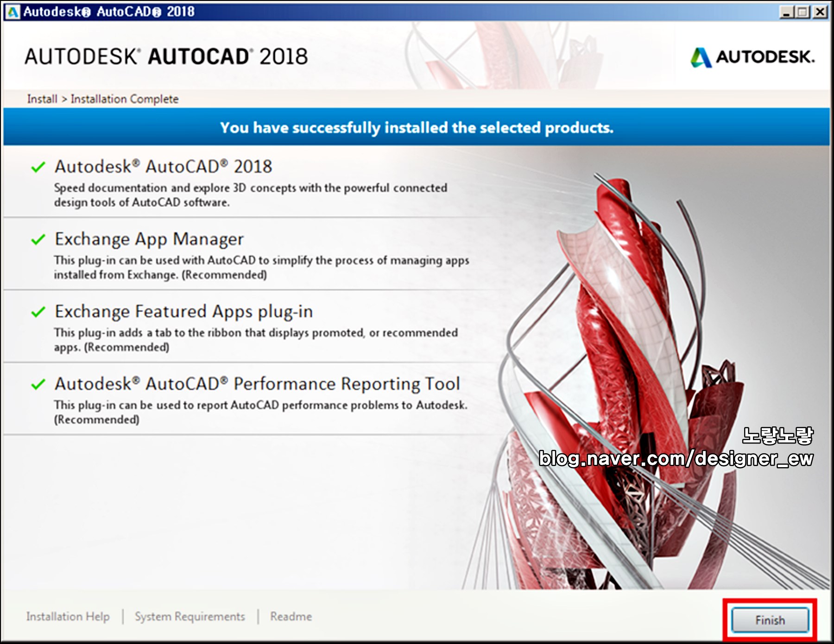Click the checkmark beside Performance Reporting Tool
Image resolution: width=834 pixels, height=644 pixels.
[38, 384]
